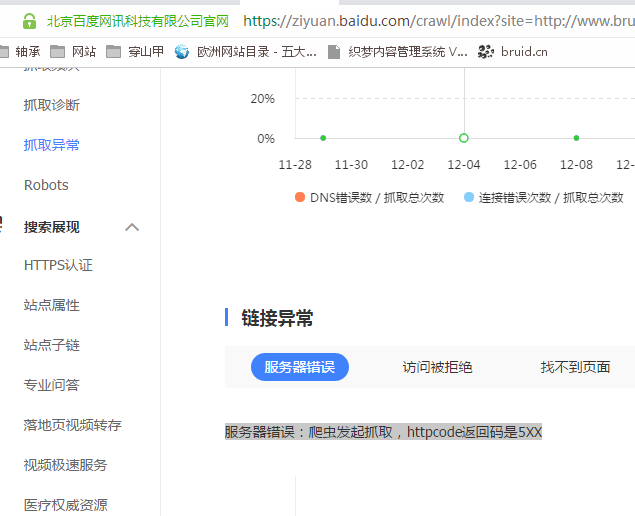Open the 穿山甲 bookmark folder
This screenshot has height=516, width=635.
click(x=135, y=52)
